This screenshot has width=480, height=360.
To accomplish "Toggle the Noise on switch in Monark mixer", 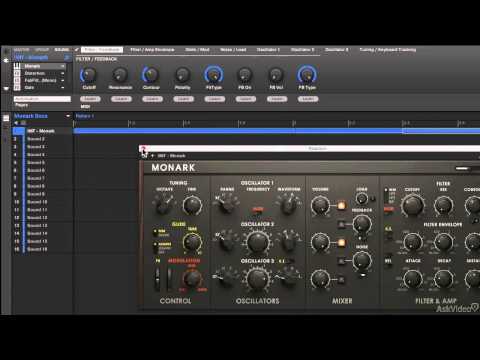I will 341,261.
